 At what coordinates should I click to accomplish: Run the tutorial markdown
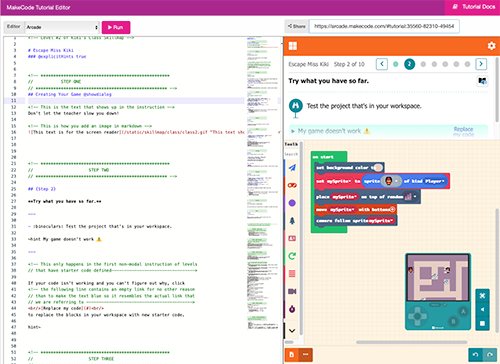pyautogui.click(x=116, y=27)
